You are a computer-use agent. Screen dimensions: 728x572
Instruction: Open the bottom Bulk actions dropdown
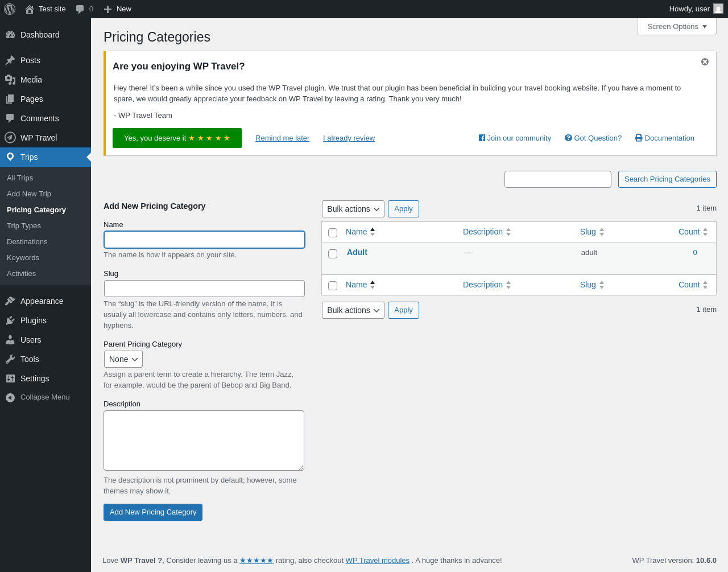353,310
